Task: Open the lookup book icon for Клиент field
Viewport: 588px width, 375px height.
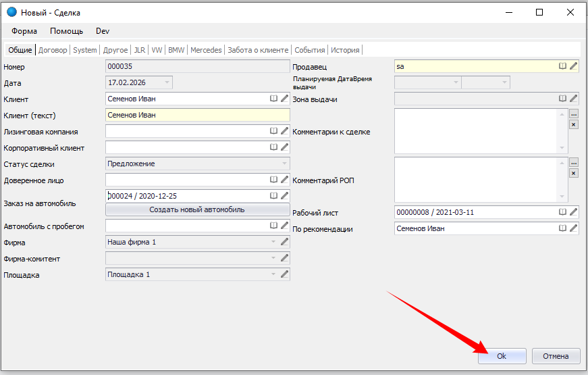Action: [x=274, y=99]
